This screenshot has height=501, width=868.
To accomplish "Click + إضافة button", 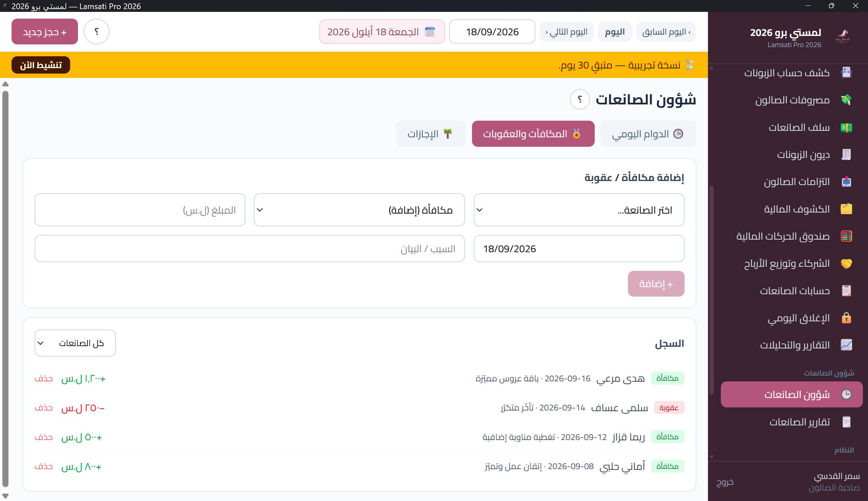I will pyautogui.click(x=656, y=284).
